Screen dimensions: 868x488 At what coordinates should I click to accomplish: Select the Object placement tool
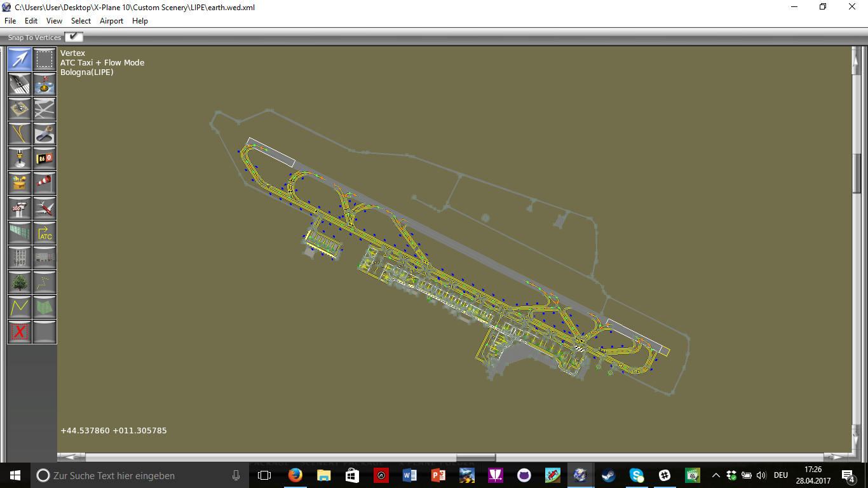click(44, 258)
